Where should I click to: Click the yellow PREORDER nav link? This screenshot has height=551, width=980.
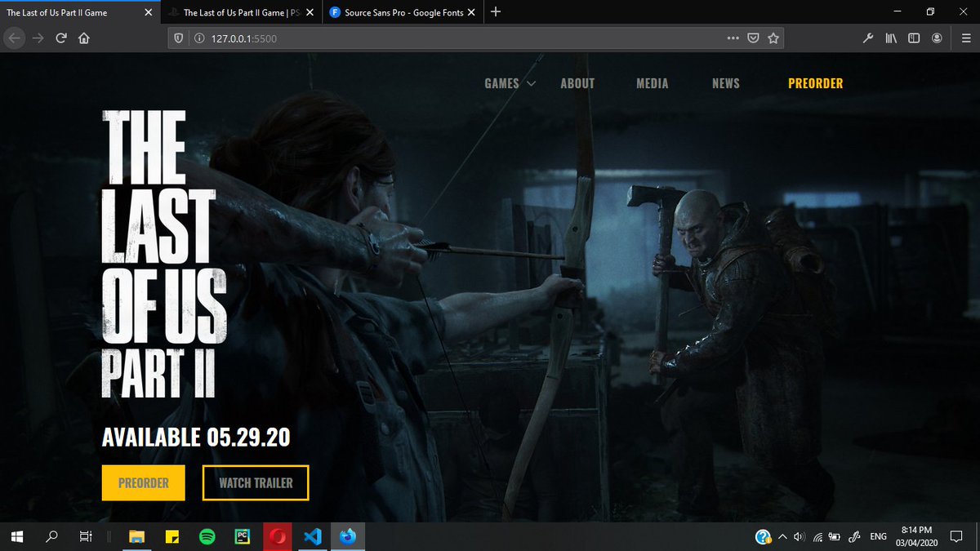pyautogui.click(x=816, y=83)
